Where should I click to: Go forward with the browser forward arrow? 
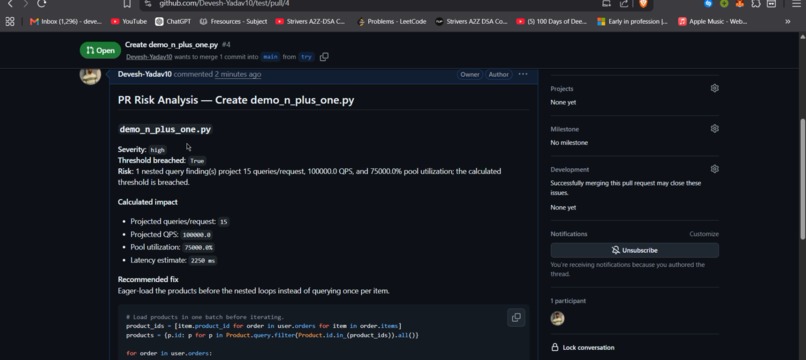(25, 4)
